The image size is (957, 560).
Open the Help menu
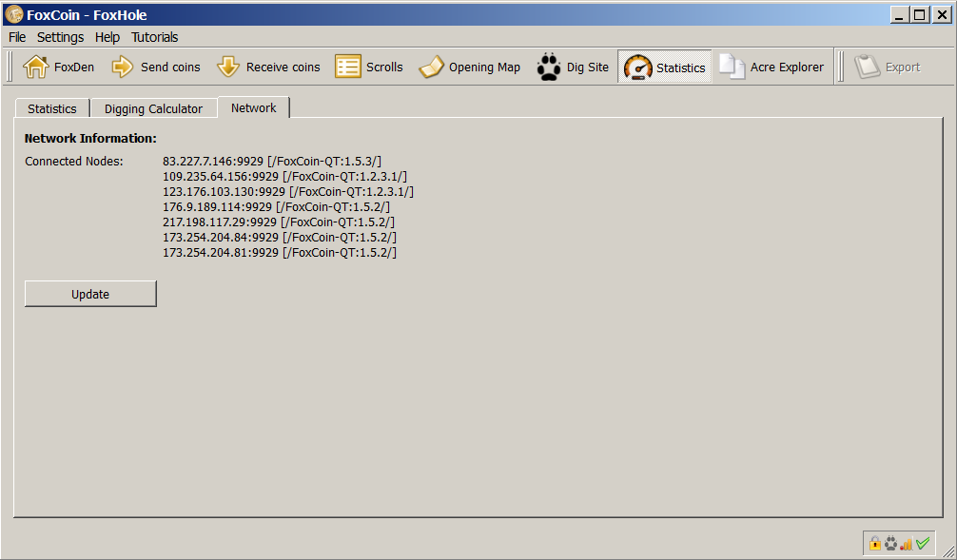pyautogui.click(x=107, y=37)
